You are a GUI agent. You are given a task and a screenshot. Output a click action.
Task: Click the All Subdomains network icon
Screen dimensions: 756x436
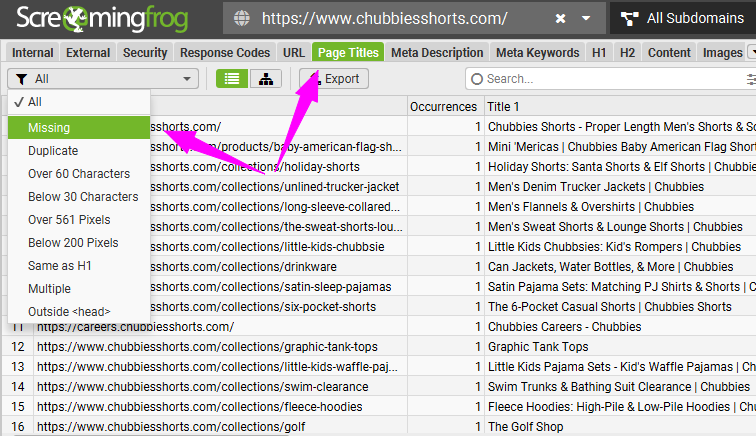pos(629,19)
